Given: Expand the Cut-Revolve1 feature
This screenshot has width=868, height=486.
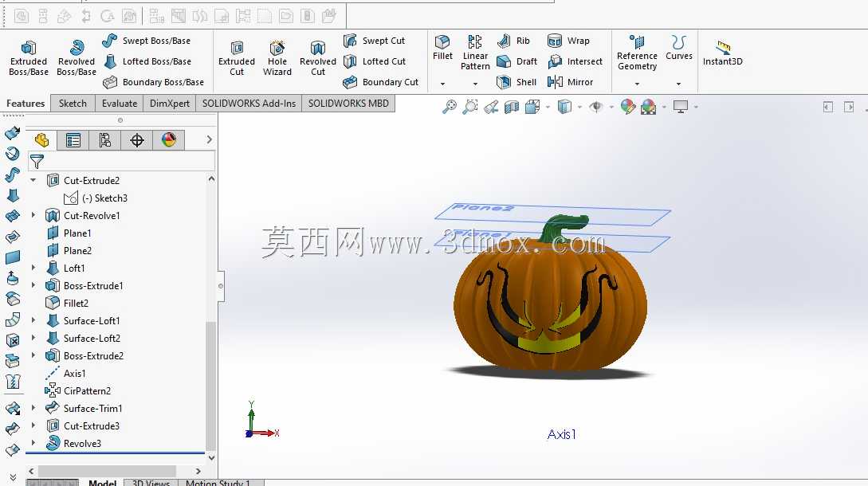Looking at the screenshot, I should point(33,215).
